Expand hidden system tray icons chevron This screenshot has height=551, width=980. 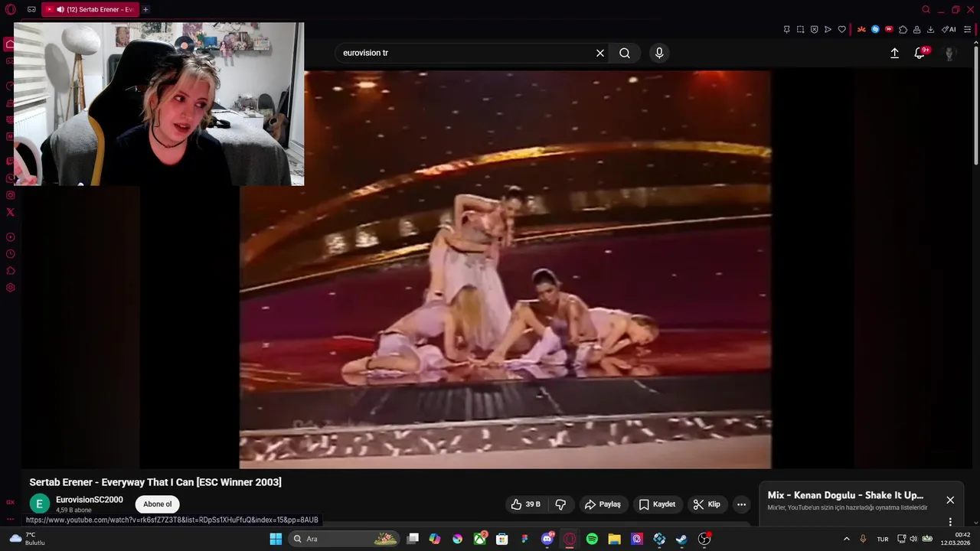point(846,539)
